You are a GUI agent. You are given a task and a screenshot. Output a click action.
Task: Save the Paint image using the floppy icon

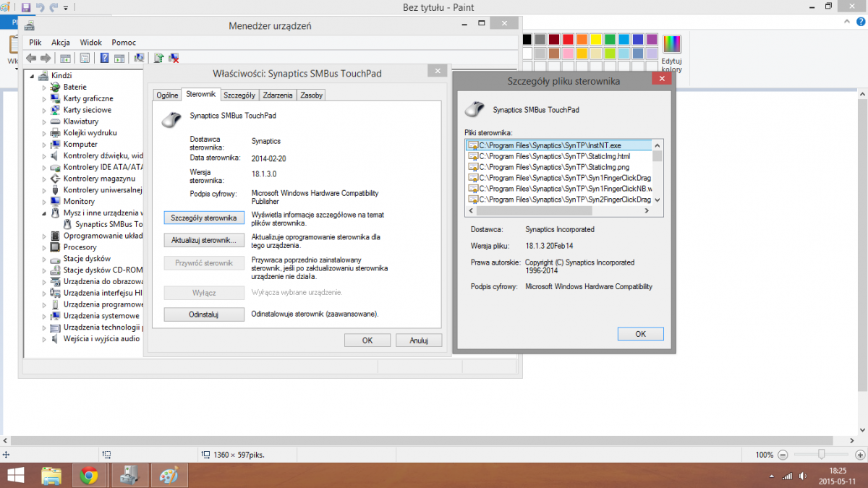pyautogui.click(x=26, y=7)
